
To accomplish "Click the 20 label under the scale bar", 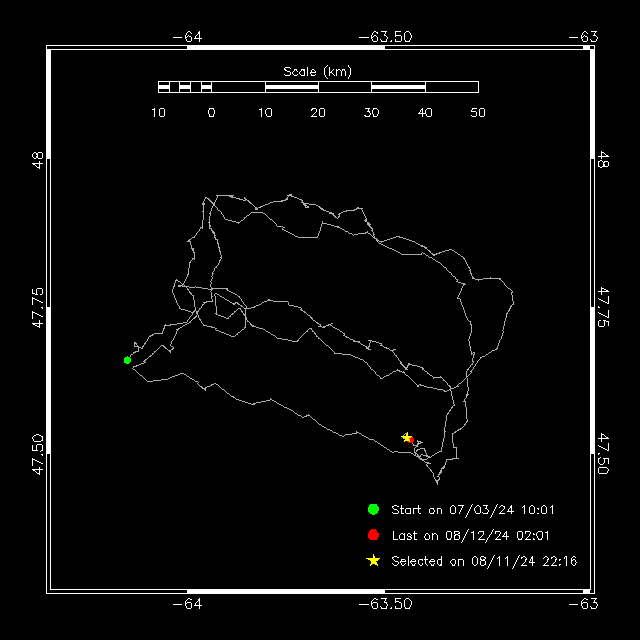I will pyautogui.click(x=318, y=113).
